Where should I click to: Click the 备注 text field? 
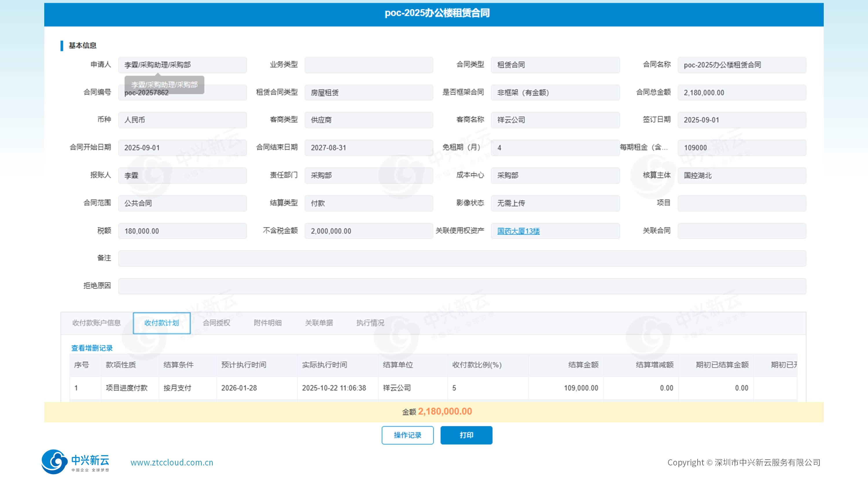462,258
